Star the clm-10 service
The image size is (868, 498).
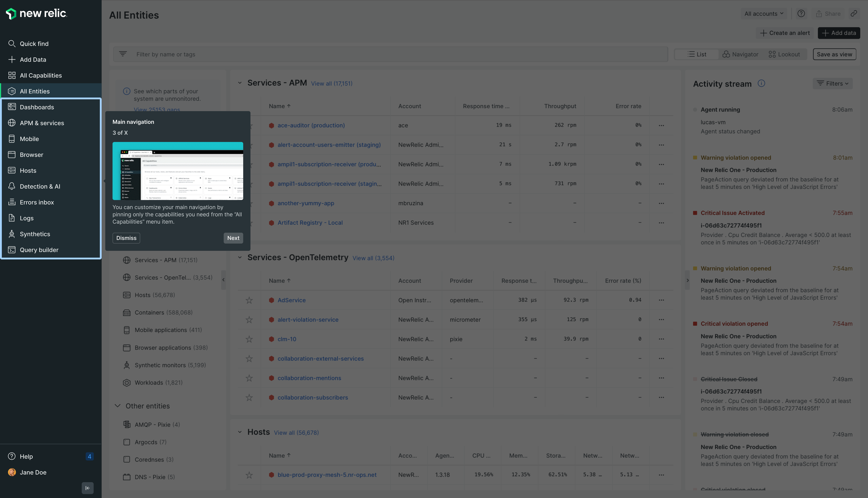[x=249, y=339]
